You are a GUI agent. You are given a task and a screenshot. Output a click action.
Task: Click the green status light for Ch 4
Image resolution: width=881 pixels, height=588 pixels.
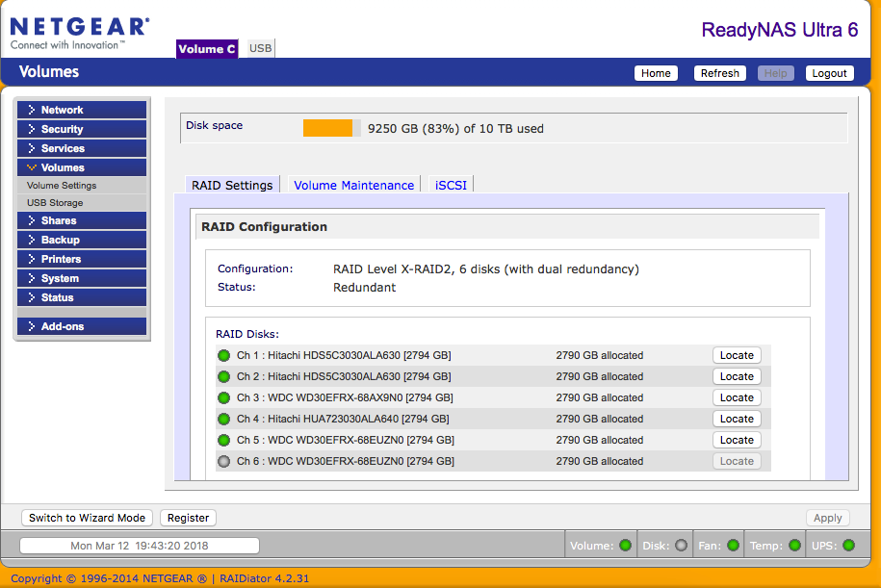pyautogui.click(x=224, y=419)
